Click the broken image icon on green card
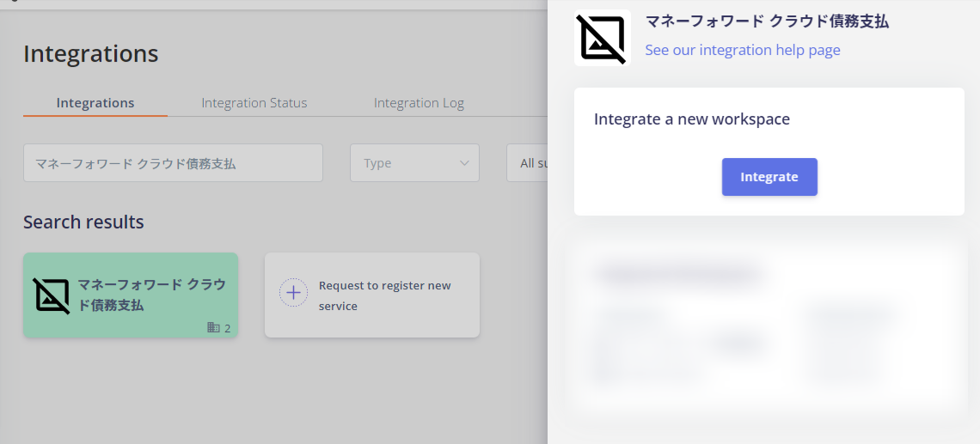Viewport: 980px width, 444px height. point(52,295)
